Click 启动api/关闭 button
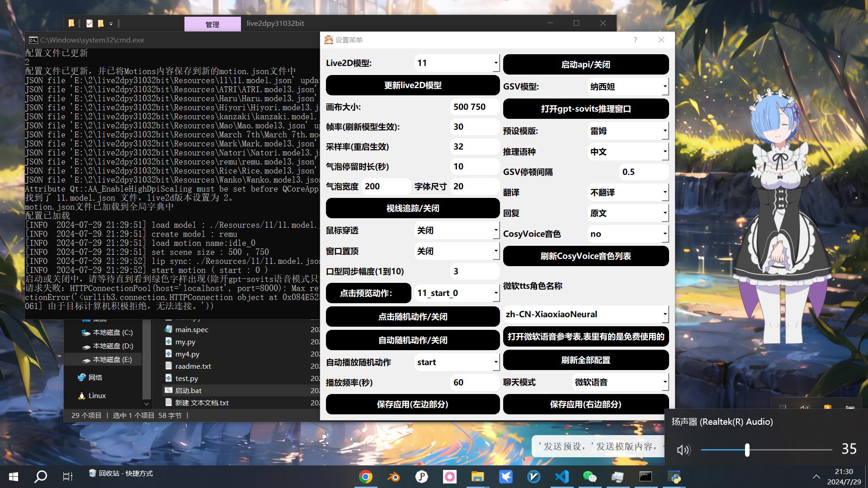868x488 pixels. tap(586, 65)
